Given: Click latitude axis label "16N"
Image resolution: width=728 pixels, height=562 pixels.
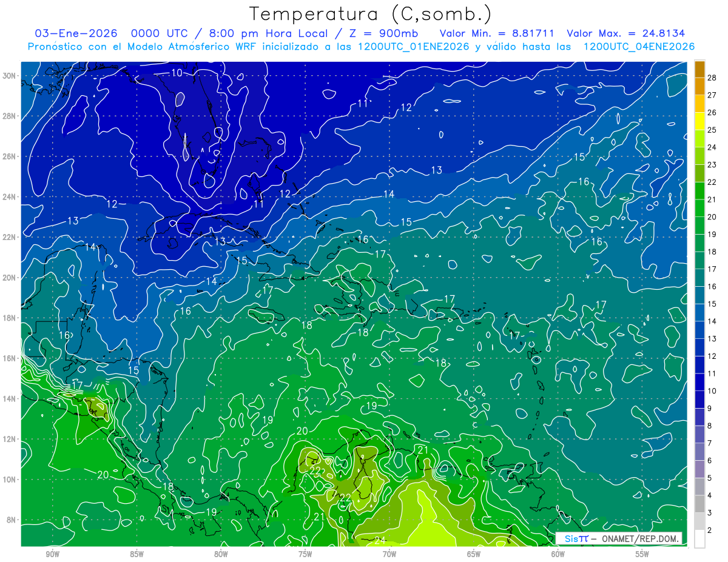Looking at the screenshot, I should coord(10,358).
